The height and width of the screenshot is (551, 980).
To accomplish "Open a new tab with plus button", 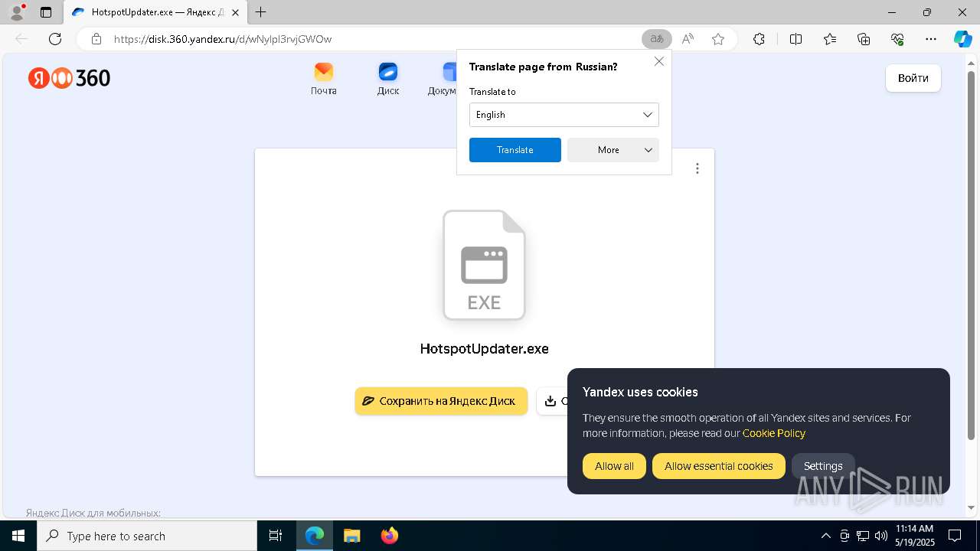I will pyautogui.click(x=261, y=12).
